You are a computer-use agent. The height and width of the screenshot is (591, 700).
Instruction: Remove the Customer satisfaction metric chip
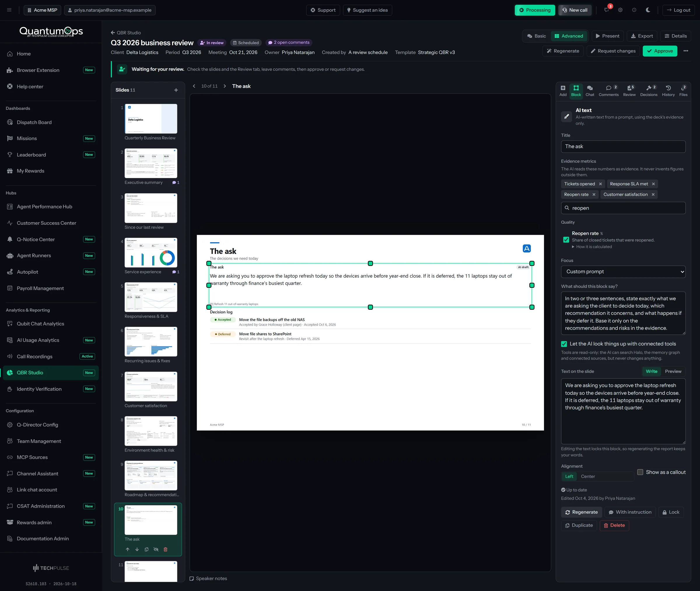(653, 195)
